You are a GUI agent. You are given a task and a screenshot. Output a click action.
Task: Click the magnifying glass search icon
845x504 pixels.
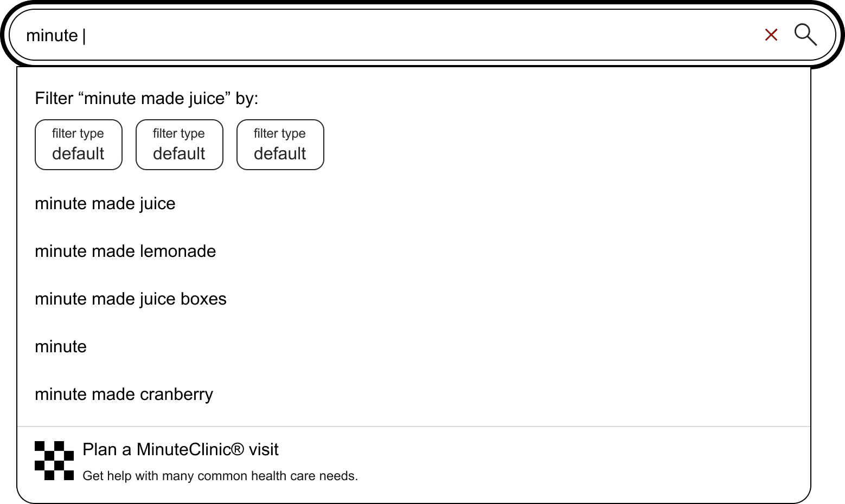806,35
